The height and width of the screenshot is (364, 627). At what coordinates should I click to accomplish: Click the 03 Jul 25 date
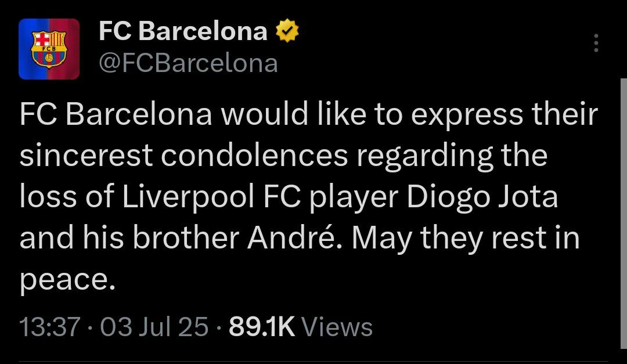[154, 327]
